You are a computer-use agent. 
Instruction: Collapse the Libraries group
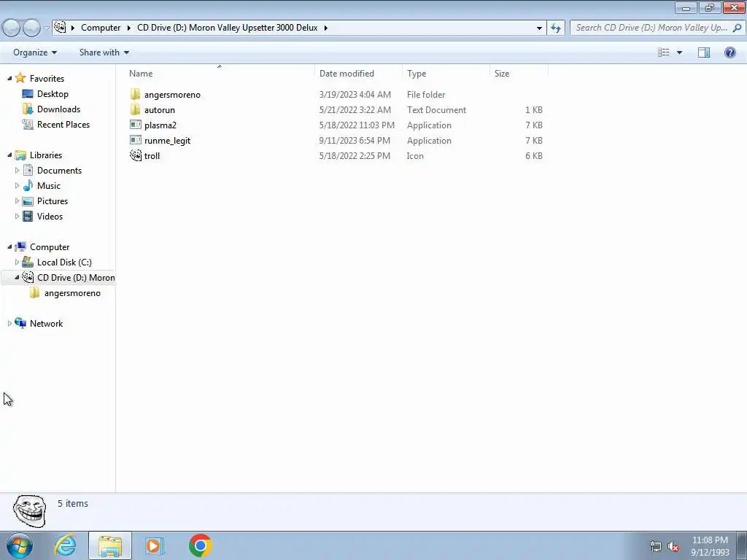click(x=9, y=155)
